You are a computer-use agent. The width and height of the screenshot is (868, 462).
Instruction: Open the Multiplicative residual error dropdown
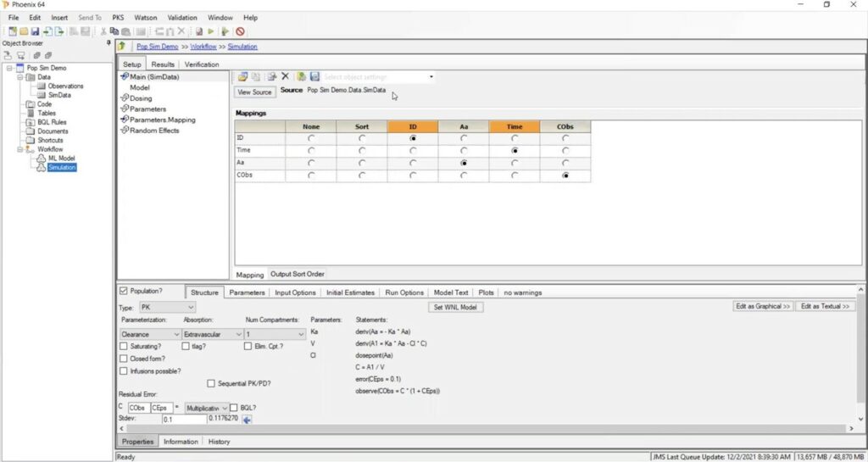pyautogui.click(x=207, y=408)
